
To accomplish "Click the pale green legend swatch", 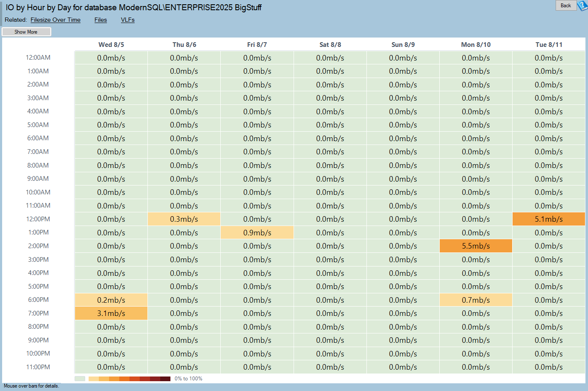I will 80,379.
